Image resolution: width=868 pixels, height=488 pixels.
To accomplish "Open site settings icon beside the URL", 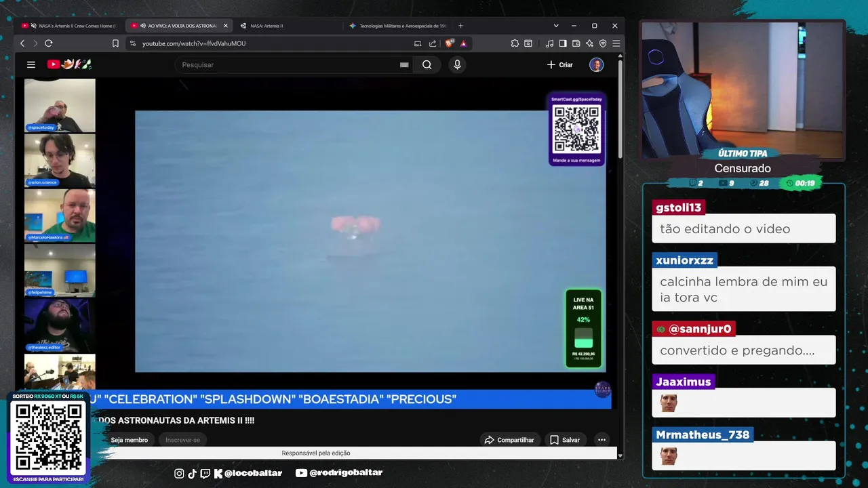I will click(x=132, y=43).
